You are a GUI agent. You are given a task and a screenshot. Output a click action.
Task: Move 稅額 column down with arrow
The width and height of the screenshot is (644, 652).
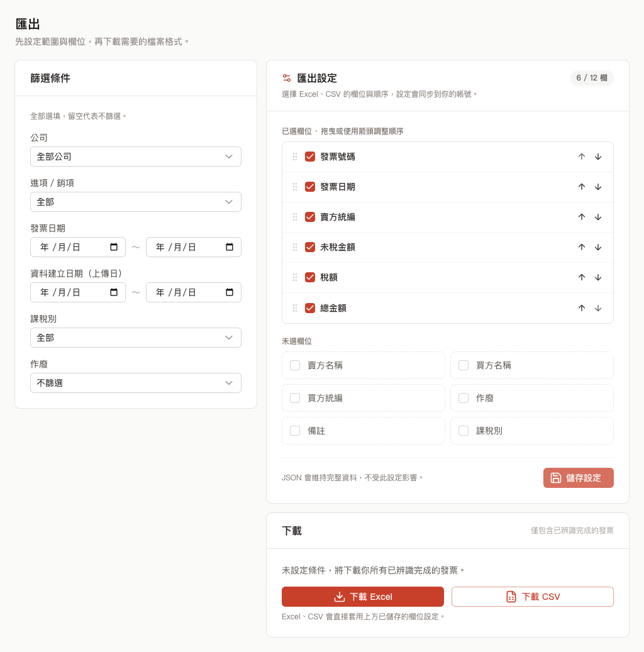coord(598,277)
